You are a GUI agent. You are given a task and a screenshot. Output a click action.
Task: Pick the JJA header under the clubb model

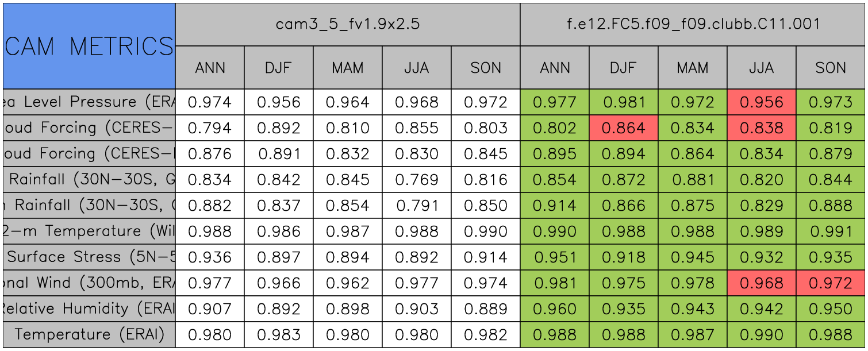[761, 68]
